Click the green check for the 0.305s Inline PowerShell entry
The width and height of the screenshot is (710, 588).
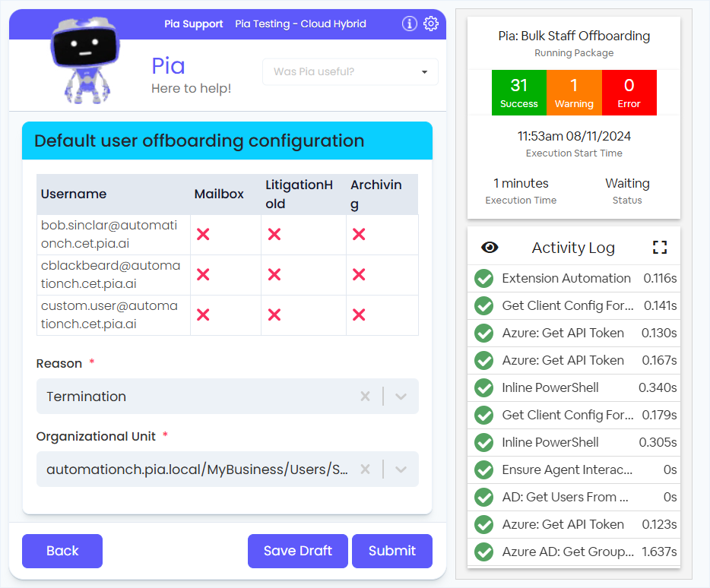point(484,443)
